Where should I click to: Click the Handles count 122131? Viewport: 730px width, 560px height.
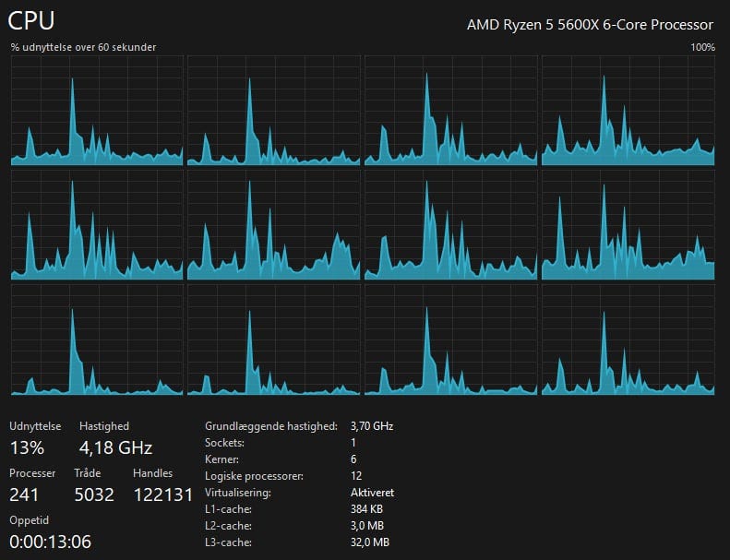pyautogui.click(x=163, y=494)
